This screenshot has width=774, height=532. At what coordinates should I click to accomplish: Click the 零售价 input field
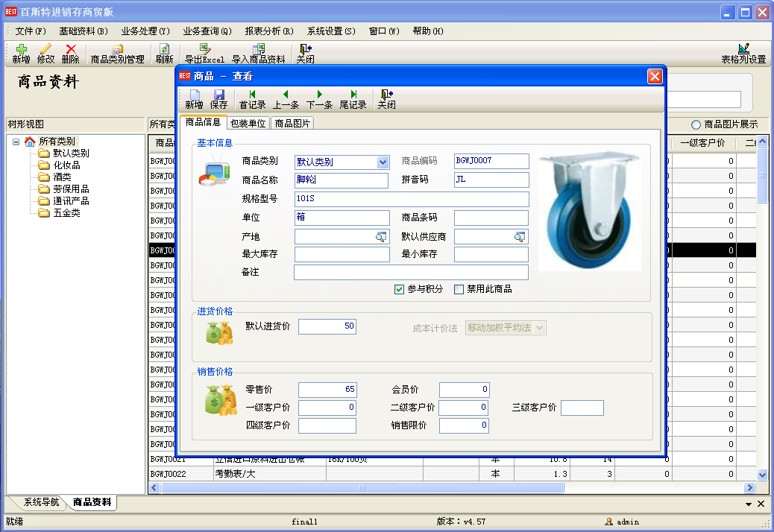(327, 390)
